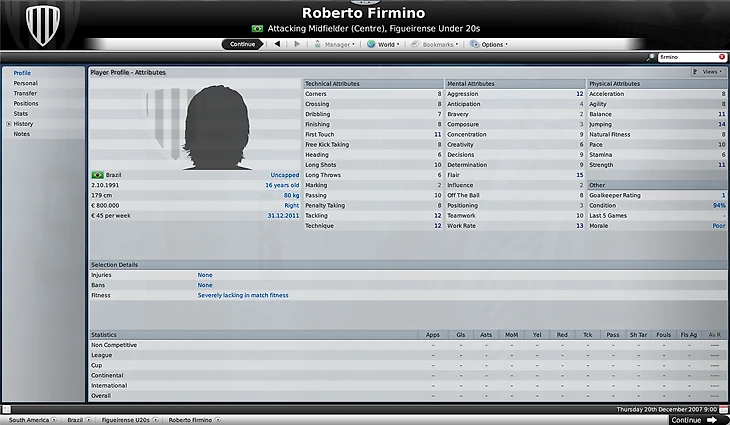Open the Manager dropdown menu
Image resolution: width=730 pixels, height=425 pixels.
(334, 44)
